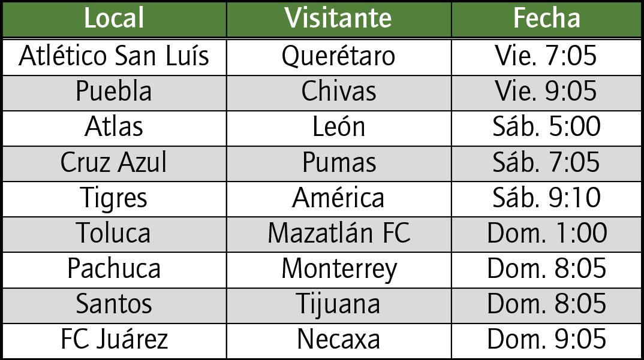Click the Vie. 7:05 time cell
Image resolution: width=644 pixels, height=360 pixels.
[546, 57]
